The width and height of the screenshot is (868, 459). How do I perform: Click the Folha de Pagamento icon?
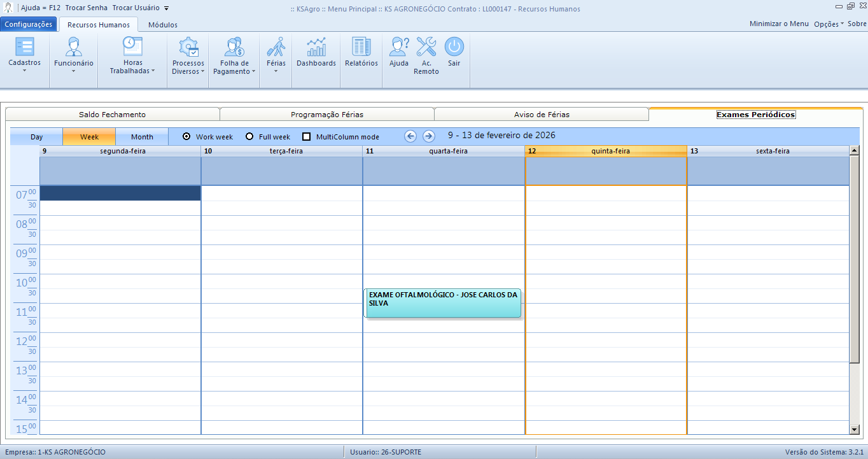point(234,47)
